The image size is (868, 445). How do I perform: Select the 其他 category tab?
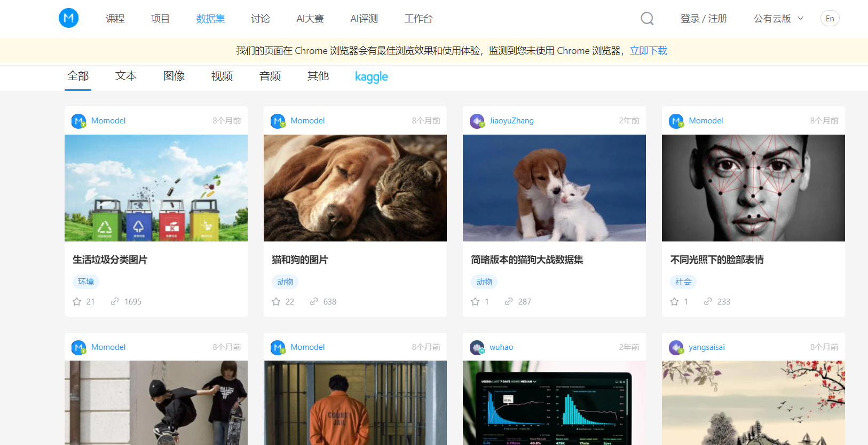(x=318, y=76)
